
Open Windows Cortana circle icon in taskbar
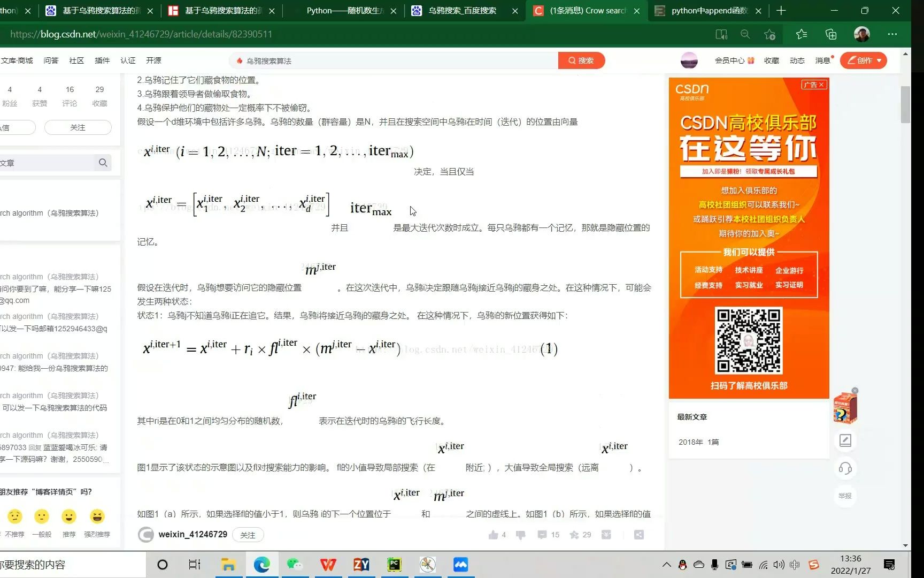click(x=163, y=565)
